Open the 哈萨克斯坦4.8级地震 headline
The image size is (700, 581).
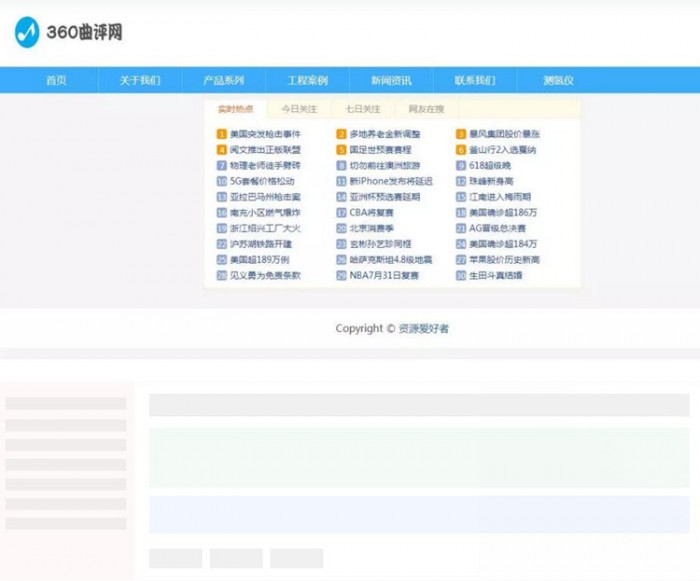tap(391, 259)
